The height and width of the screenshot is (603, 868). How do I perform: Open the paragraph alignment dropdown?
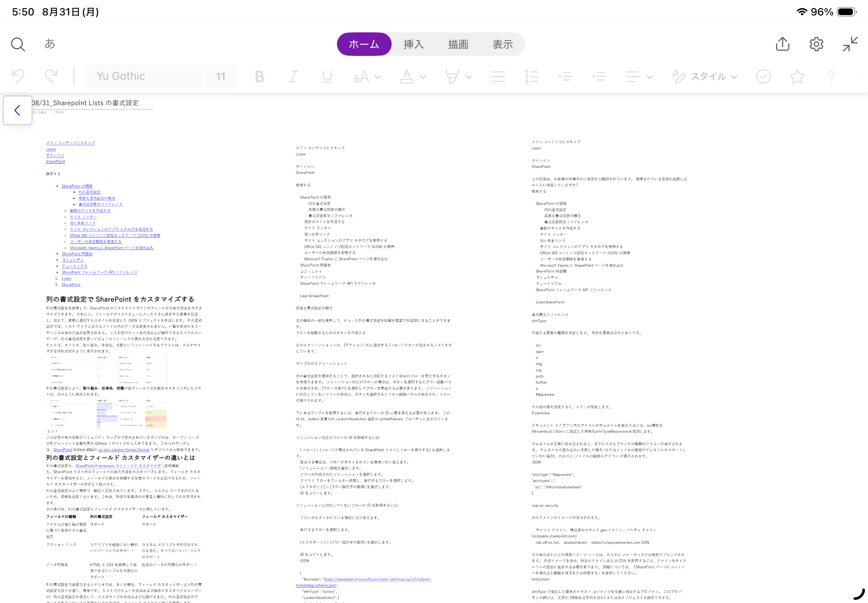[x=638, y=77]
